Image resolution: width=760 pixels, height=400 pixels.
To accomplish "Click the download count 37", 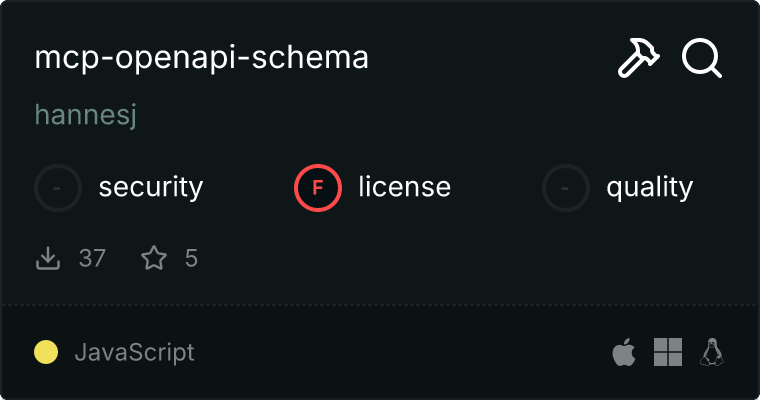I will pos(92,259).
